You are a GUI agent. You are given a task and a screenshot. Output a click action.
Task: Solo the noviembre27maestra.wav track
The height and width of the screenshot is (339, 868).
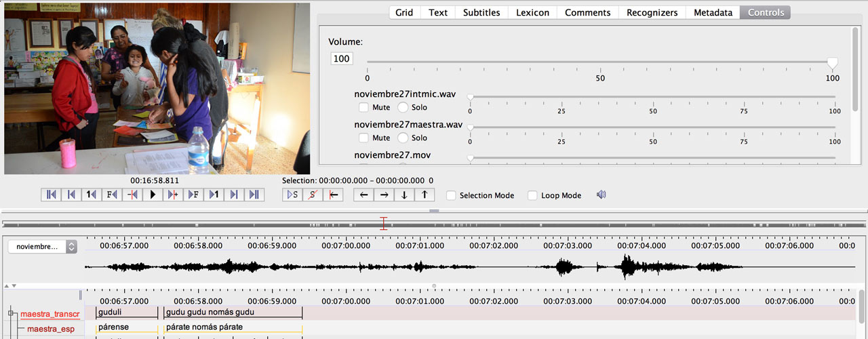click(x=403, y=138)
